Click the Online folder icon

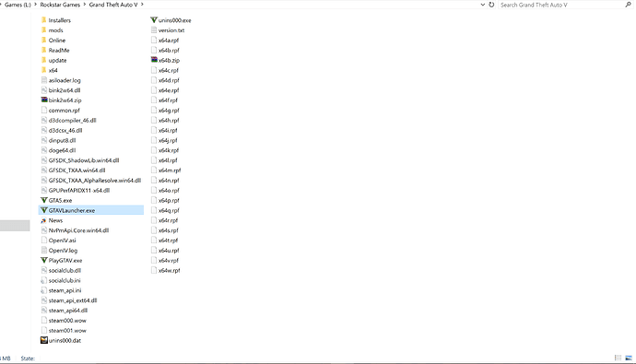click(x=44, y=41)
